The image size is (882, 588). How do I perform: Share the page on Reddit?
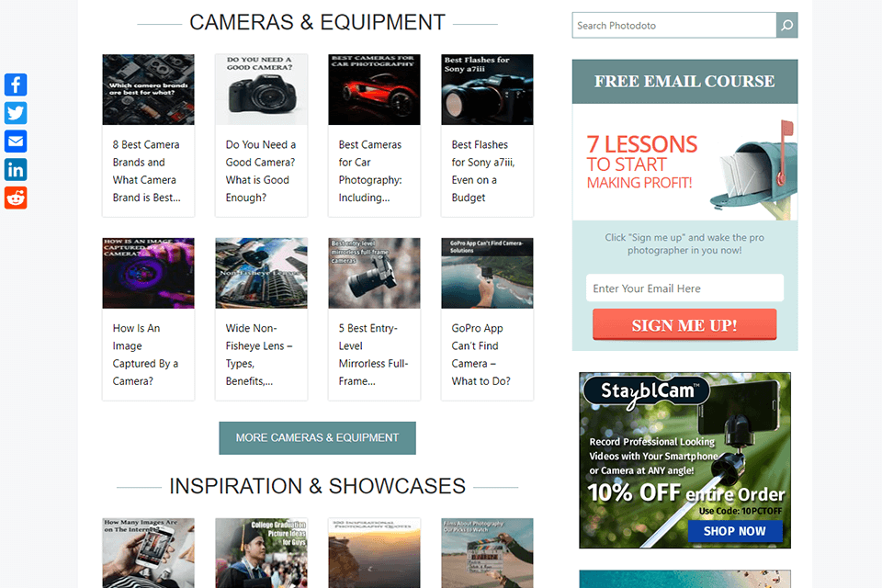(15, 198)
